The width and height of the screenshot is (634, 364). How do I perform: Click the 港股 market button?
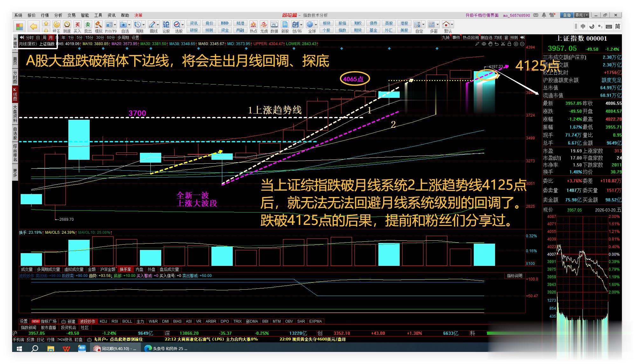click(404, 23)
